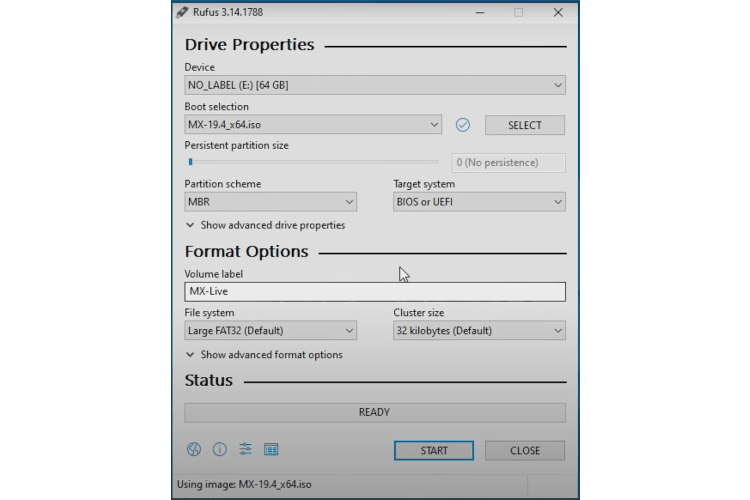Click the START button
Image resolution: width=750 pixels, height=500 pixels.
click(x=434, y=451)
